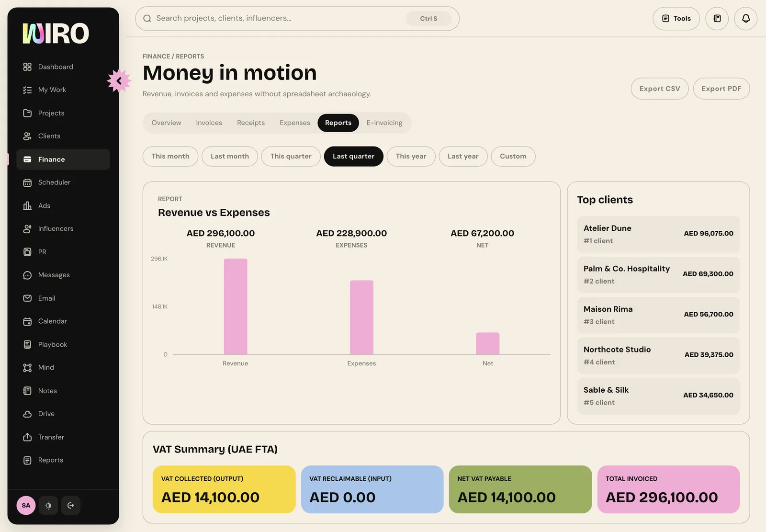Open the notebook icon next to Tools
Image resolution: width=766 pixels, height=532 pixels.
tap(717, 19)
